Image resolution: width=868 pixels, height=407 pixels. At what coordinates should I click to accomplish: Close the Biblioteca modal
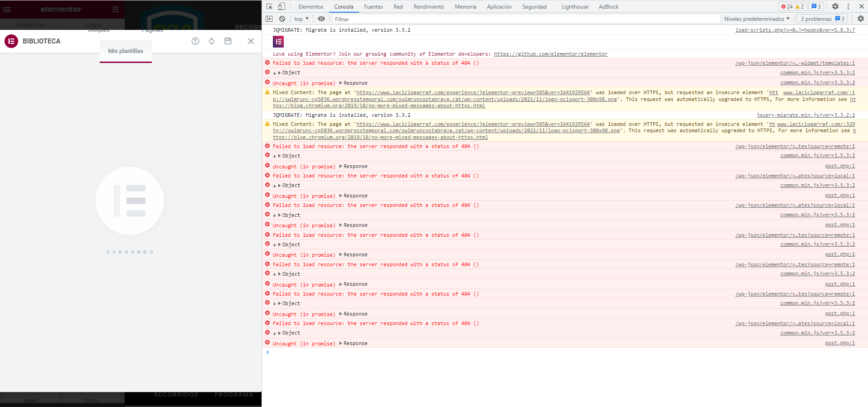[x=251, y=41]
